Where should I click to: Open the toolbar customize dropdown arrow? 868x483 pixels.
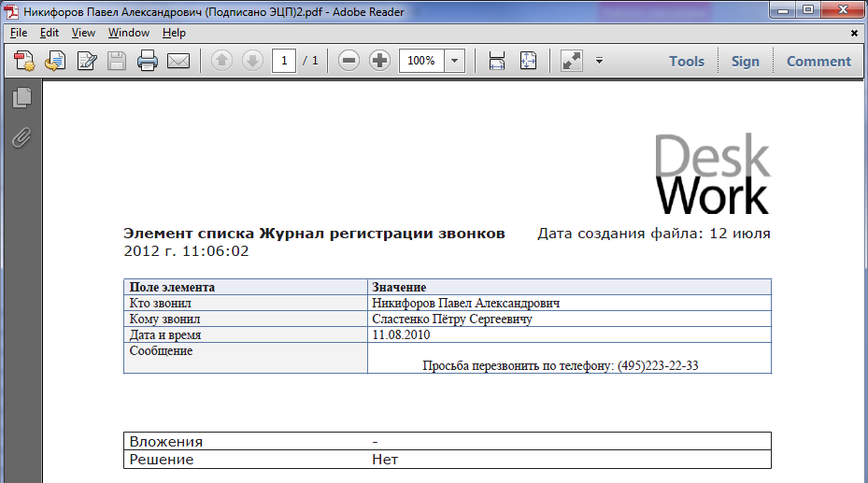point(599,61)
